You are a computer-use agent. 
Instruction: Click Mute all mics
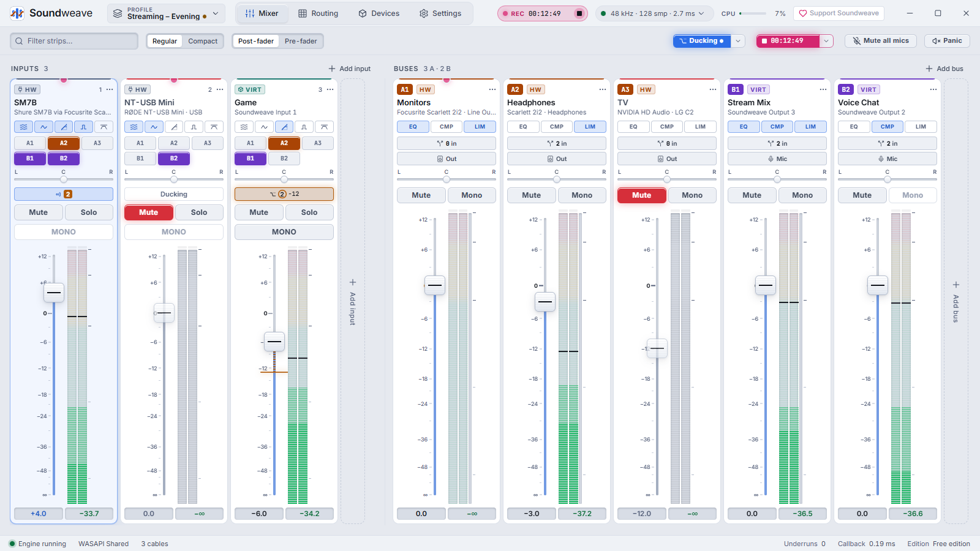point(881,41)
